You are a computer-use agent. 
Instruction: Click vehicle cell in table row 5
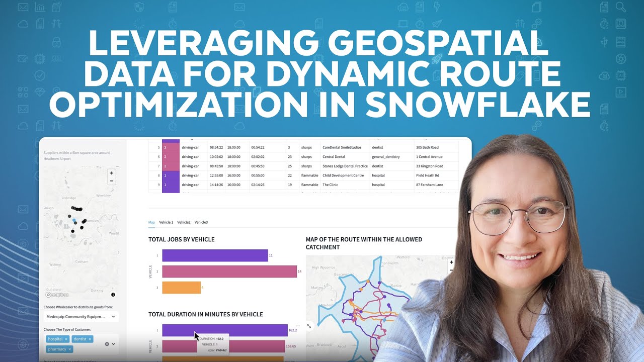171,148
